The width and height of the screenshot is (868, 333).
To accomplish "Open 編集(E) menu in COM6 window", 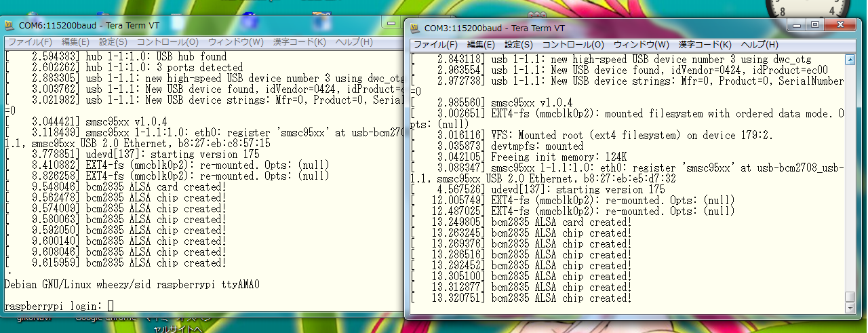I will point(75,42).
